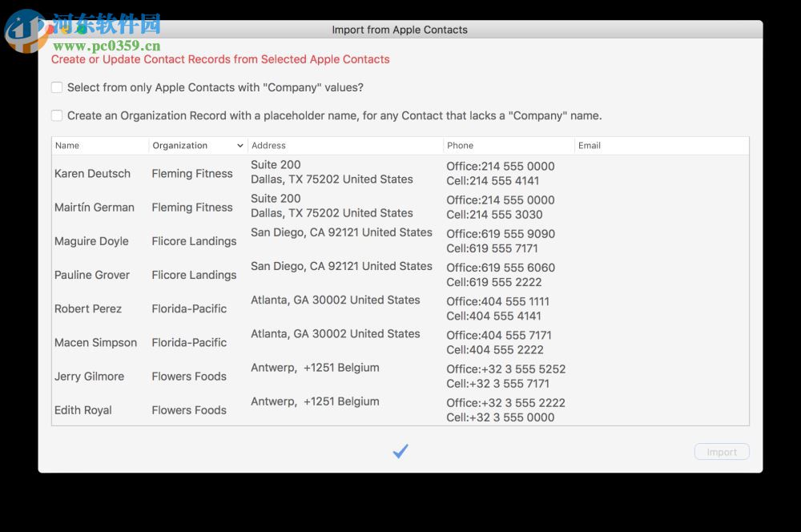
Task: Check the placeholder Organization Record option
Action: coord(57,115)
